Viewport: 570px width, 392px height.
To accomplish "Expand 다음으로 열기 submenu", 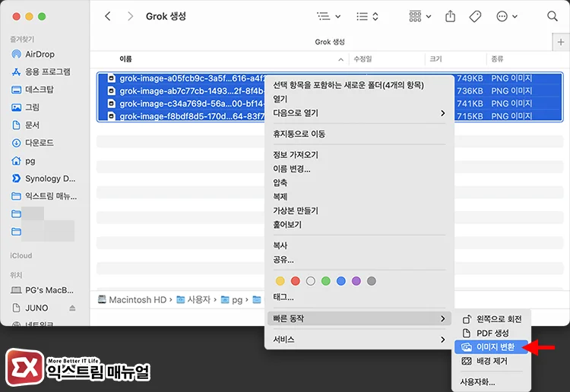I will coord(359,113).
